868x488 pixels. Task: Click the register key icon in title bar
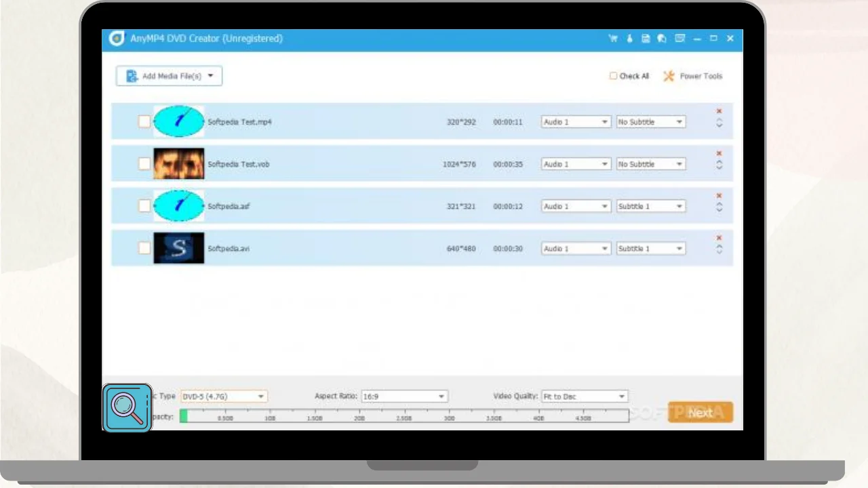[629, 39]
